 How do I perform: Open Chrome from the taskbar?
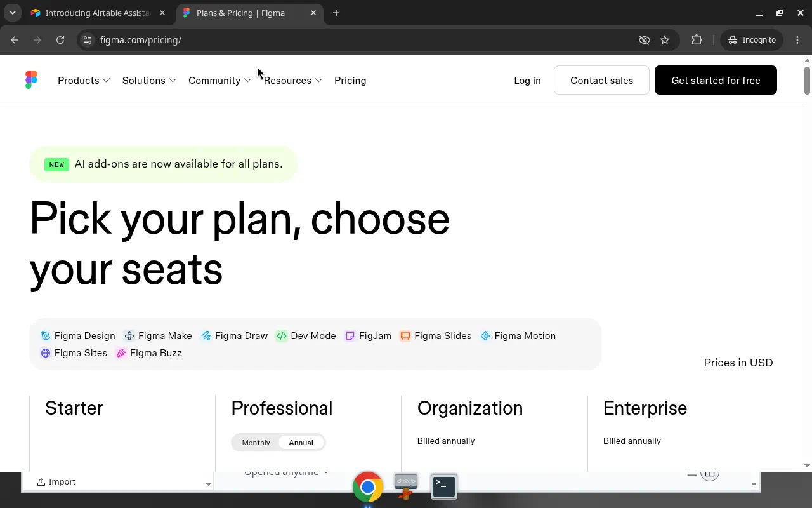[368, 487]
